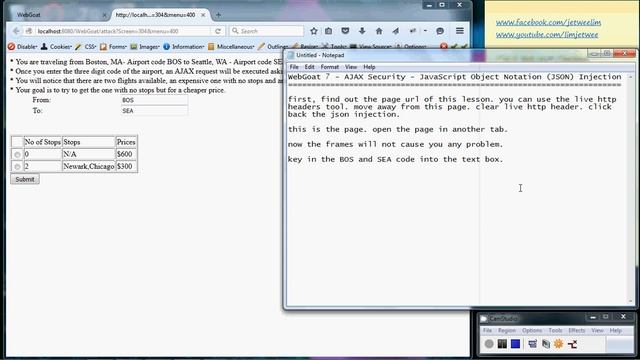Open a new Firefox tab
The image size is (640, 360).
pos(218,15)
